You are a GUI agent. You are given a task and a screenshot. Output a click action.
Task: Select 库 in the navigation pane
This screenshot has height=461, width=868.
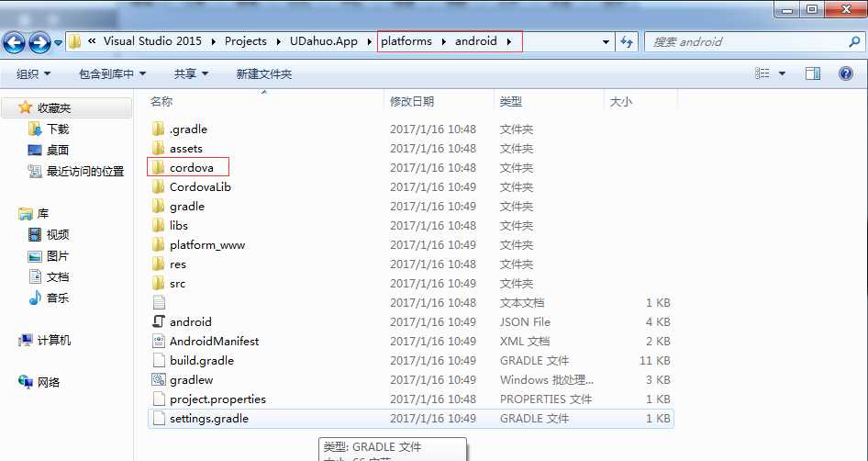(42, 213)
